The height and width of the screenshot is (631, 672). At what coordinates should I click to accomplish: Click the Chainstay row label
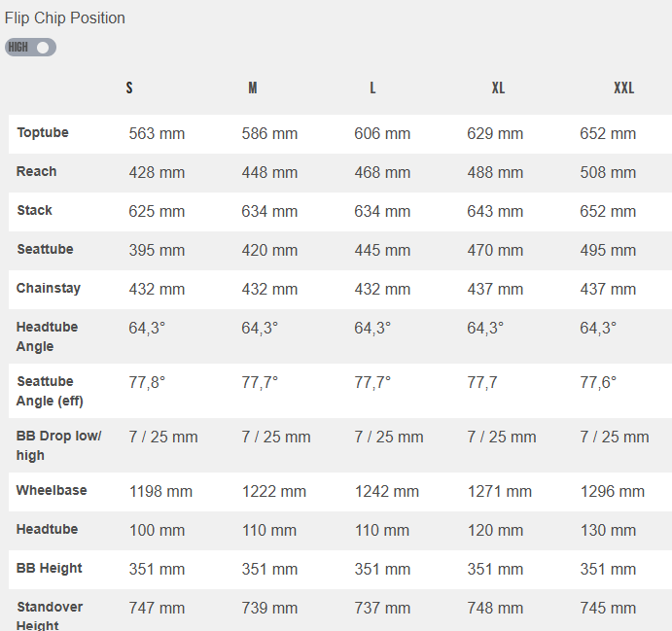click(x=49, y=288)
